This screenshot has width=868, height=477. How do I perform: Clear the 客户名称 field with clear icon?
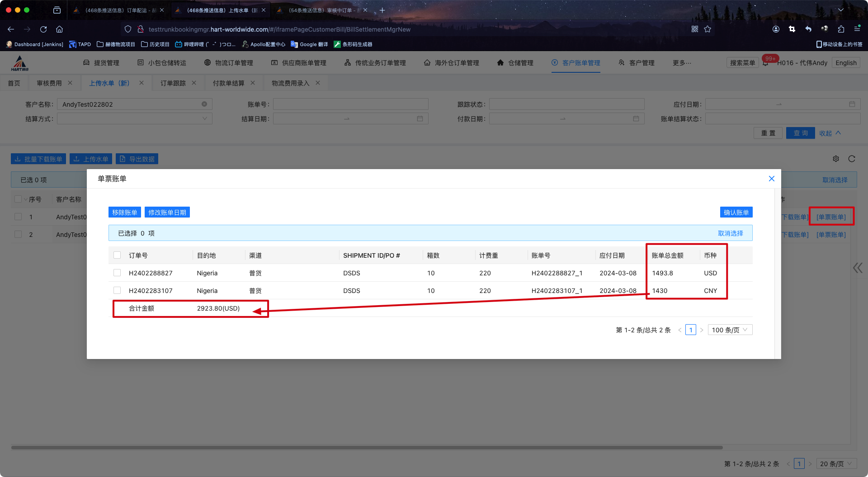point(204,104)
